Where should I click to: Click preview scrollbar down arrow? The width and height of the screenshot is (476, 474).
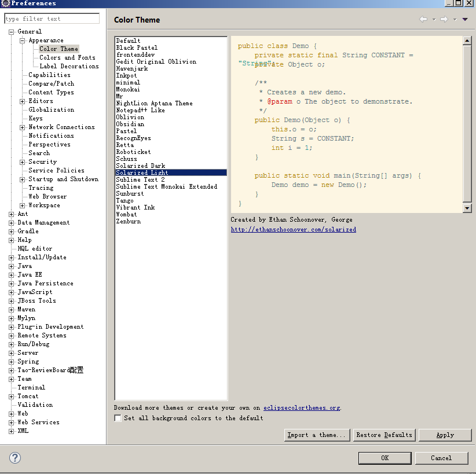point(467,208)
